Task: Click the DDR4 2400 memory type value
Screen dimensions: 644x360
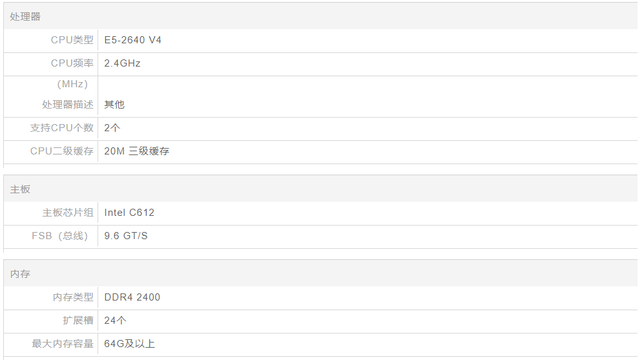Action: click(132, 297)
